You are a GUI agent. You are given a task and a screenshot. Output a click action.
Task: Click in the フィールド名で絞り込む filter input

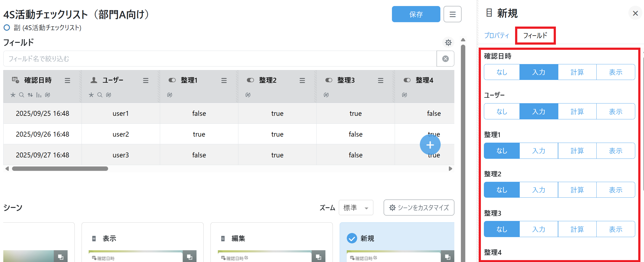[219, 59]
